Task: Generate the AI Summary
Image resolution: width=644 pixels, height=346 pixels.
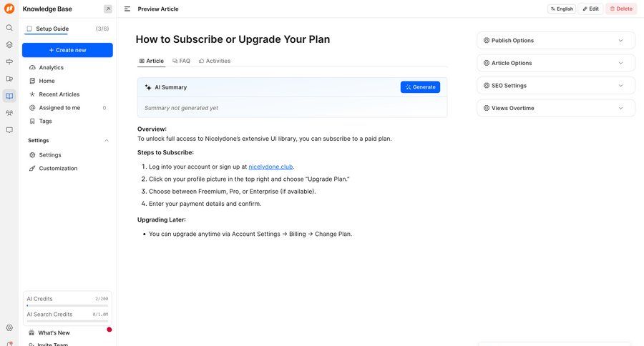Action: pyautogui.click(x=420, y=87)
